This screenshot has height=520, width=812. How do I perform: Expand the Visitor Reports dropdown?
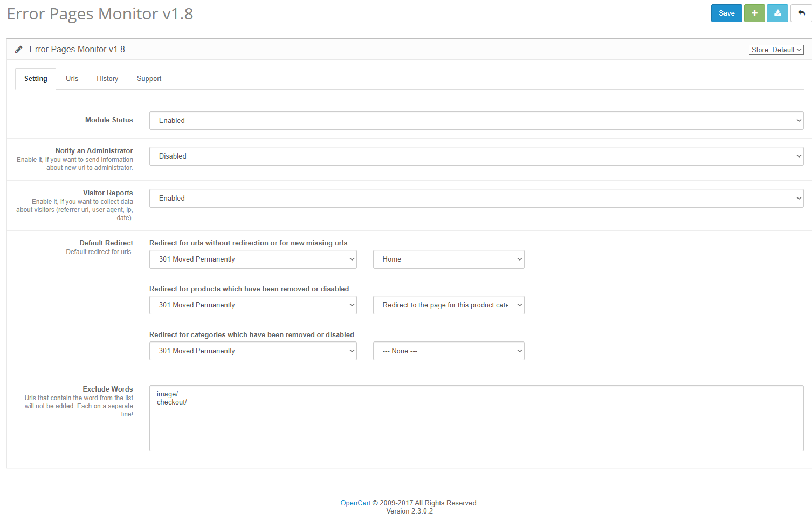[x=476, y=199]
